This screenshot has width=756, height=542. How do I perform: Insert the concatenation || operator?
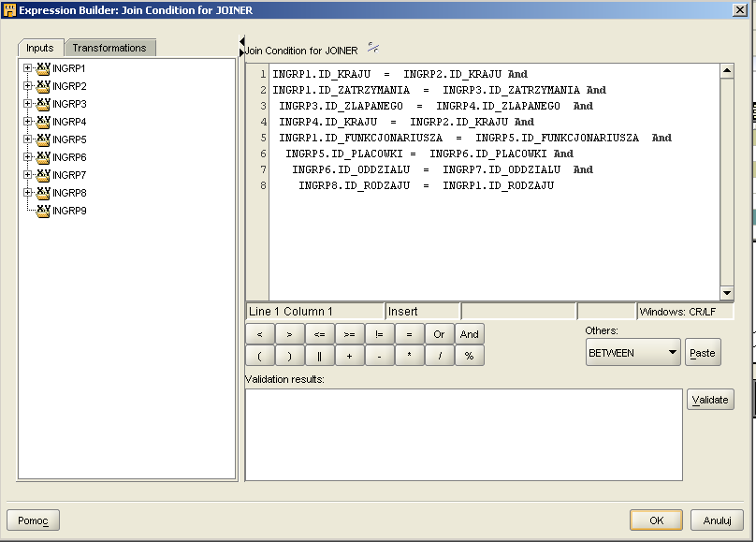(x=319, y=356)
